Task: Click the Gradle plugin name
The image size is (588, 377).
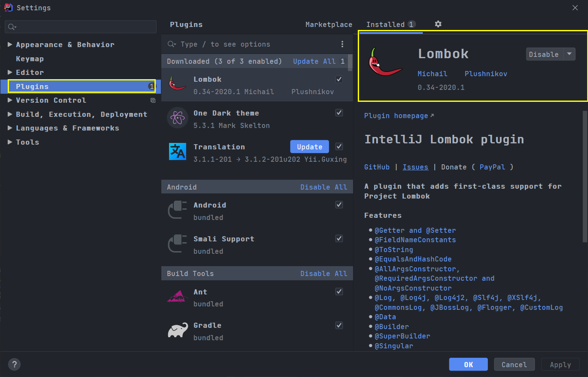Action: tap(208, 325)
